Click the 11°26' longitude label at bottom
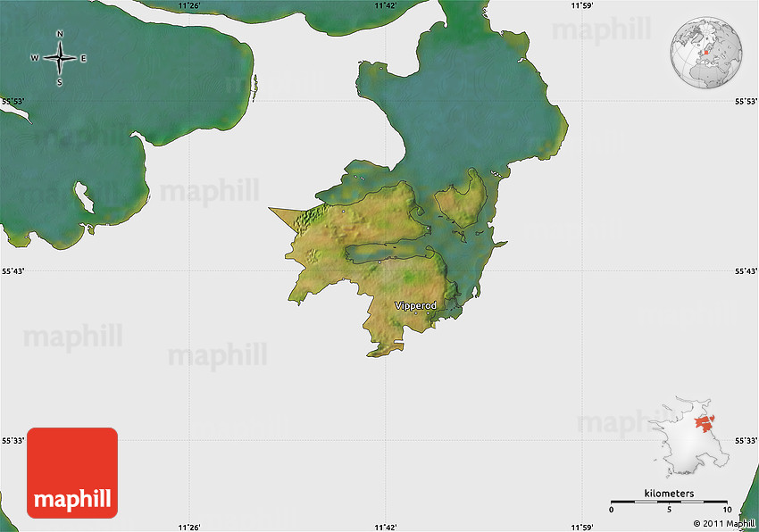Viewport: 759px width, 532px height. [x=188, y=526]
